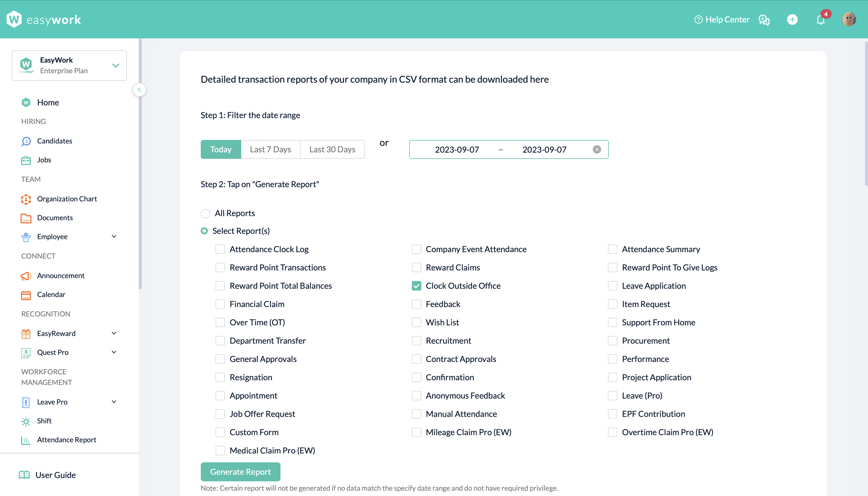The width and height of the screenshot is (868, 496).
Task: Uncheck the Clock Outside Office checkbox
Action: [x=416, y=286]
